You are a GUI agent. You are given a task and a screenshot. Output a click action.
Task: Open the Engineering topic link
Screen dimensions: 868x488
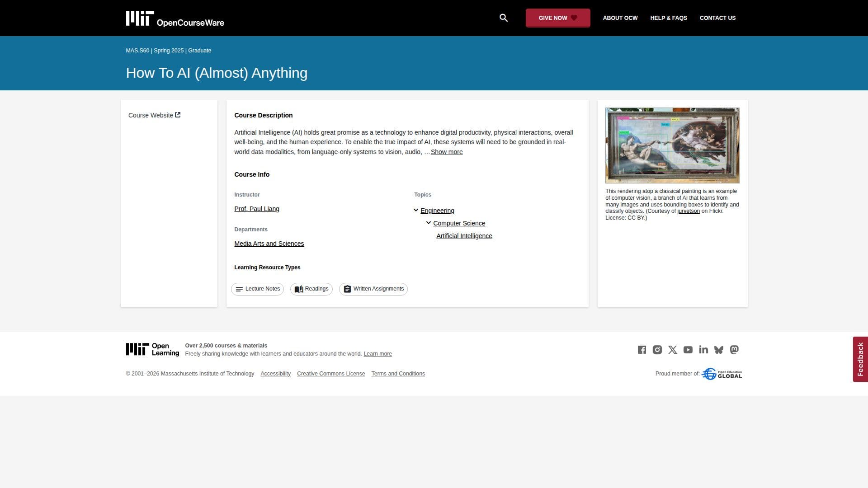coord(437,211)
